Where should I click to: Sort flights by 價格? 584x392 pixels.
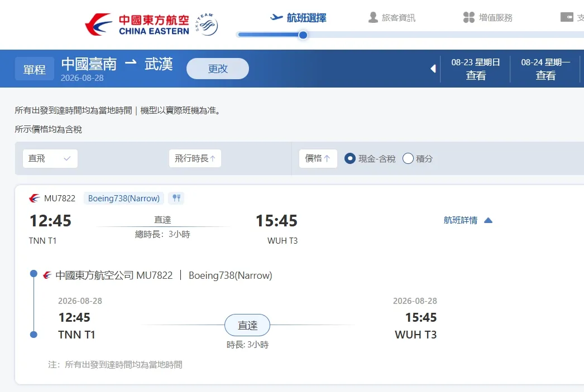click(x=318, y=158)
